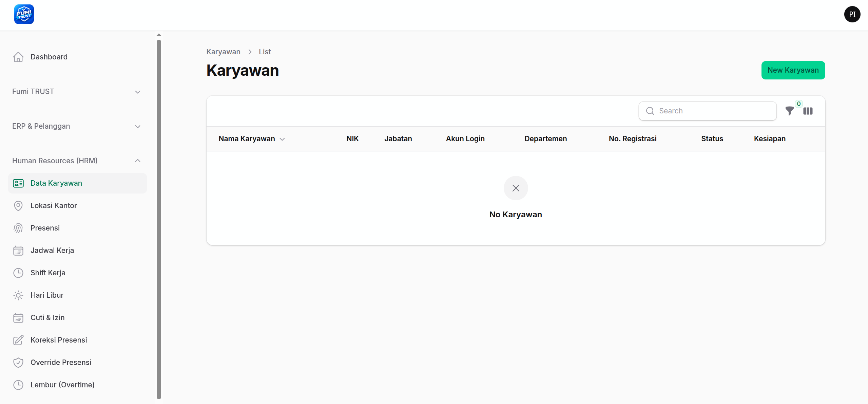
Task: Click the Override Presensi shield icon
Action: point(18,363)
